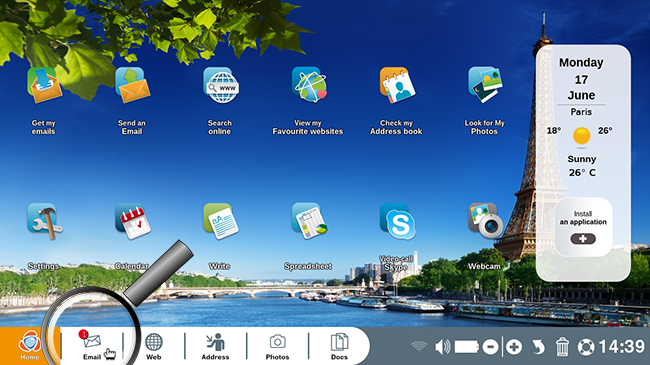Go to Home in taskbar

(29, 346)
